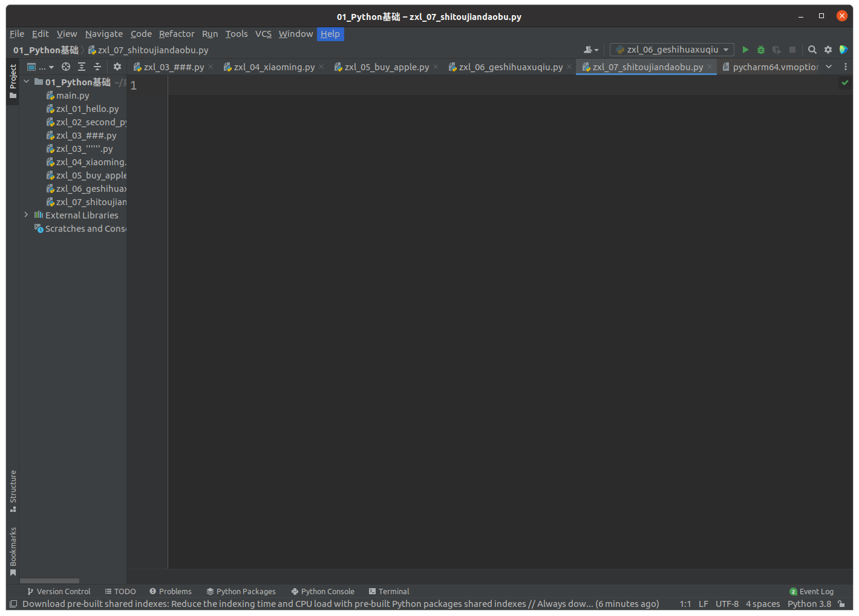Image resolution: width=859 pixels, height=616 pixels.
Task: Show the hidden editor tabs list chevron
Action: click(x=829, y=67)
